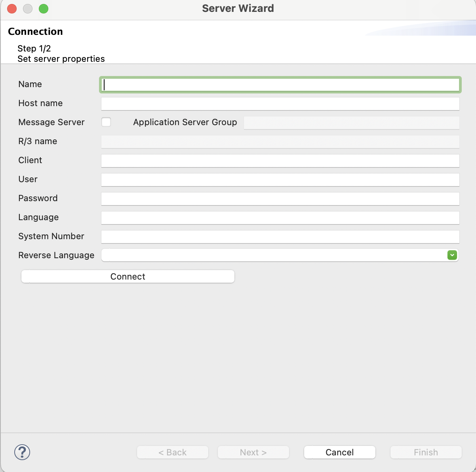Click the Language input field

280,218
